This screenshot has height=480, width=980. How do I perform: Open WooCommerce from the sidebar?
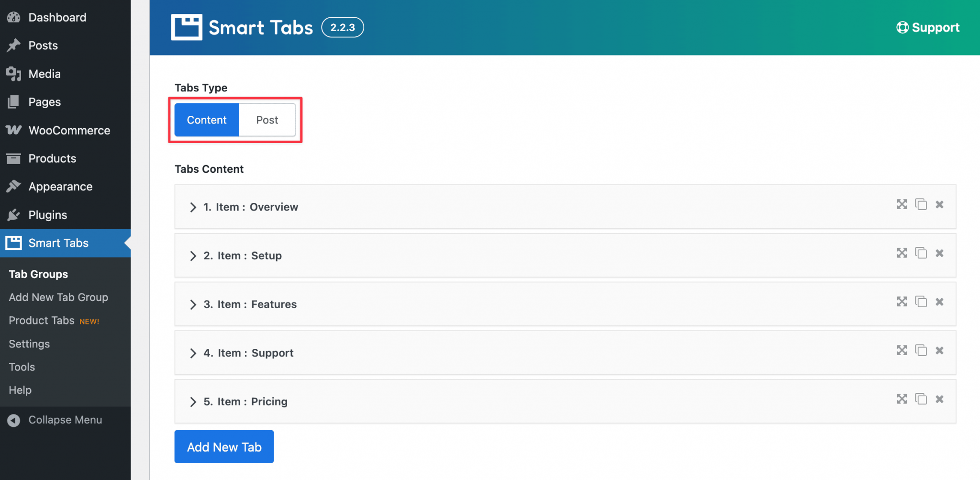(x=69, y=130)
